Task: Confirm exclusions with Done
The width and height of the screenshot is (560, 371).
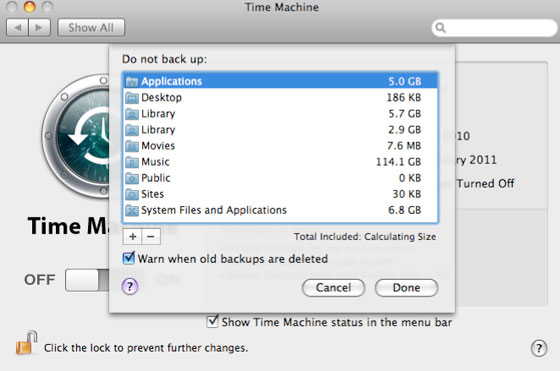Action: click(406, 288)
